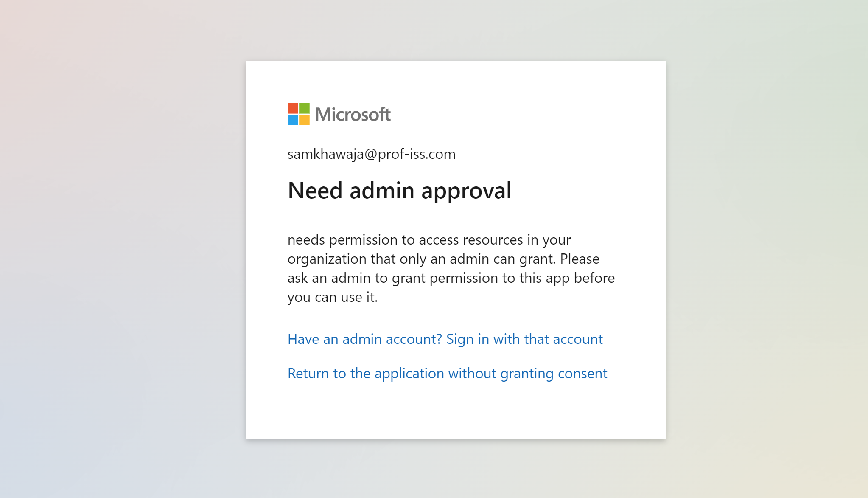
Task: Click the logo area above the email address
Action: point(339,114)
